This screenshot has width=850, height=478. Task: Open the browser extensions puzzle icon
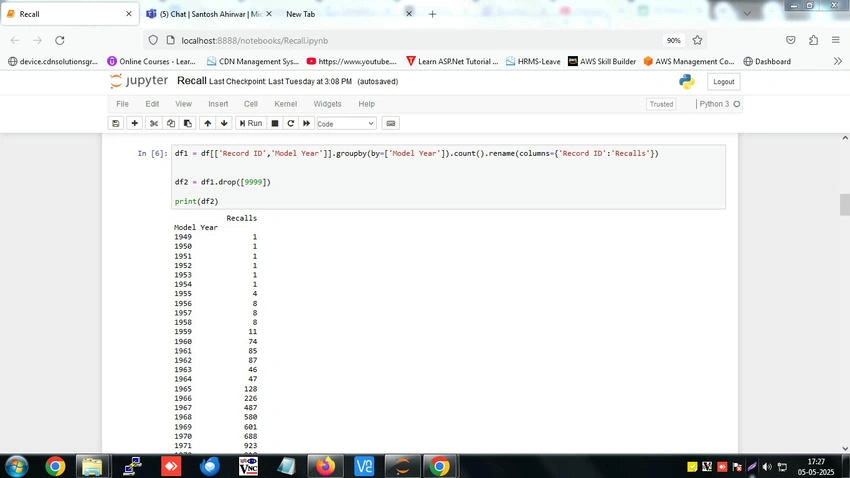[814, 41]
